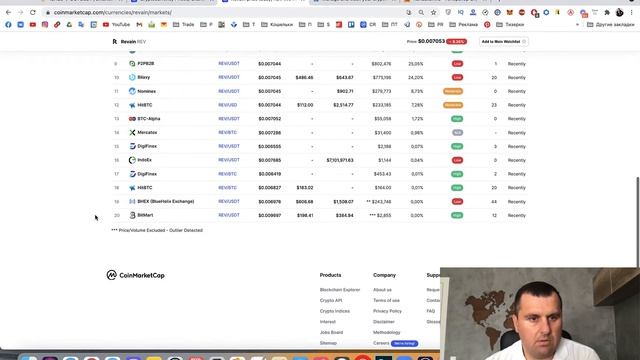Click the Revain logo in sticky header
The height and width of the screenshot is (360, 640).
115,42
